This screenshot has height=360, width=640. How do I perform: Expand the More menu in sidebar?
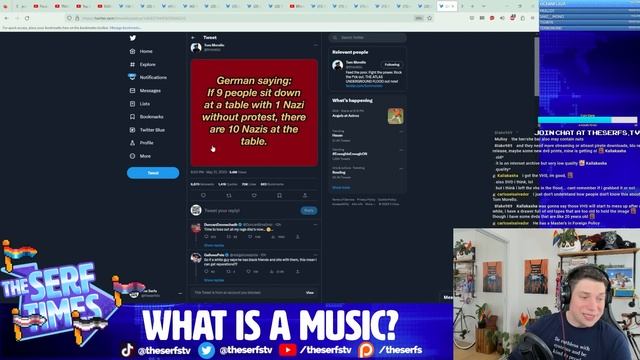(x=140, y=156)
